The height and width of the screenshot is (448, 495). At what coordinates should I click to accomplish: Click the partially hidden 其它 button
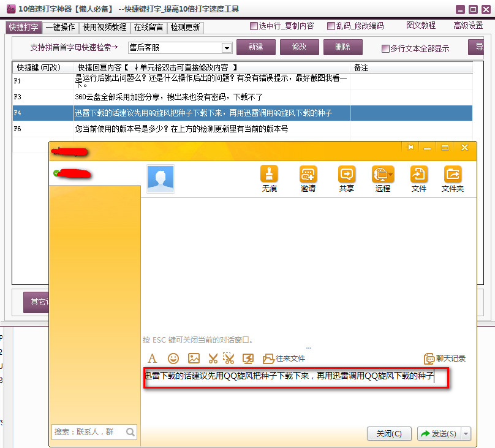(x=36, y=302)
